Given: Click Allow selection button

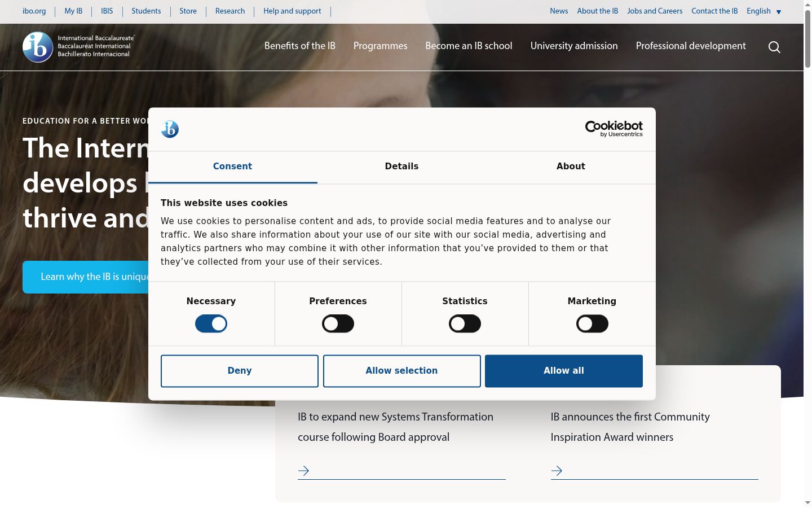Looking at the screenshot, I should (401, 371).
